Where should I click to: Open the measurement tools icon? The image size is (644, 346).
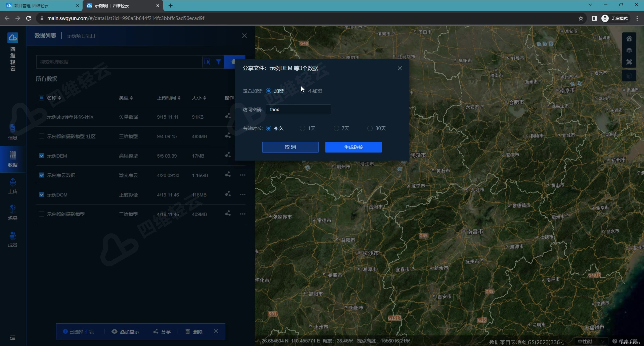point(629,62)
